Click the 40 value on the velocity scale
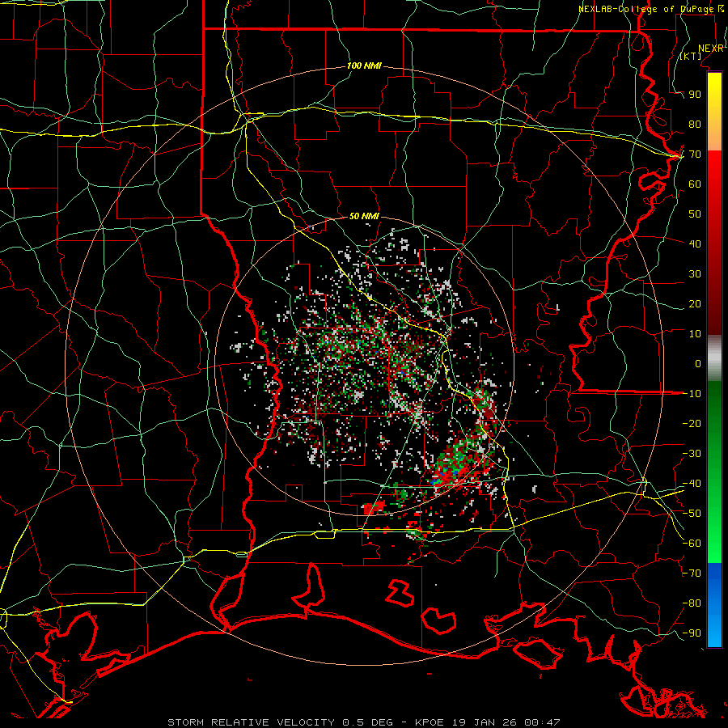Screen dimensions: 728x728 click(x=695, y=243)
